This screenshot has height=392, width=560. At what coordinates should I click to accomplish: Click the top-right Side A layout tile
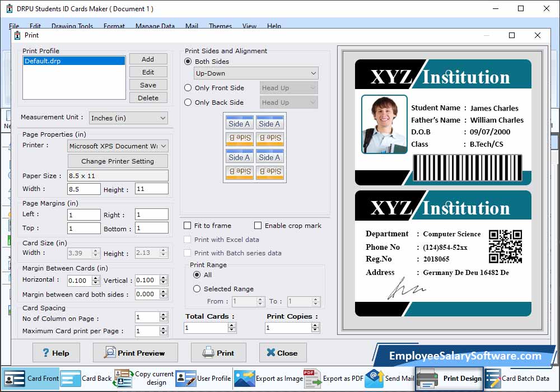[x=270, y=124]
